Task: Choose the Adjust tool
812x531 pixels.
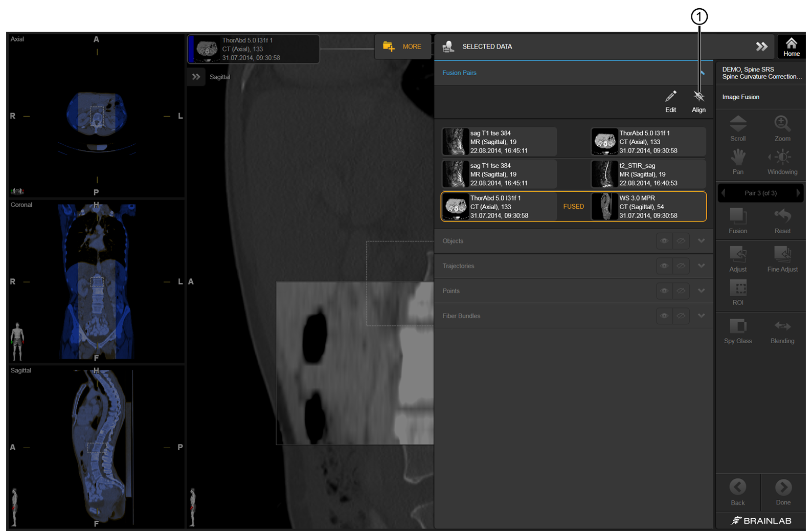Action: [x=738, y=258]
